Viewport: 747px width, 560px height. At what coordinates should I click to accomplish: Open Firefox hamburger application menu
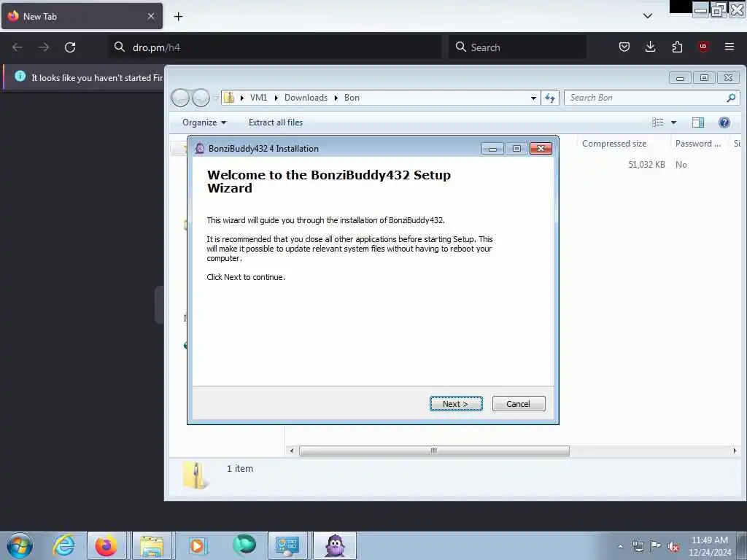pos(729,47)
